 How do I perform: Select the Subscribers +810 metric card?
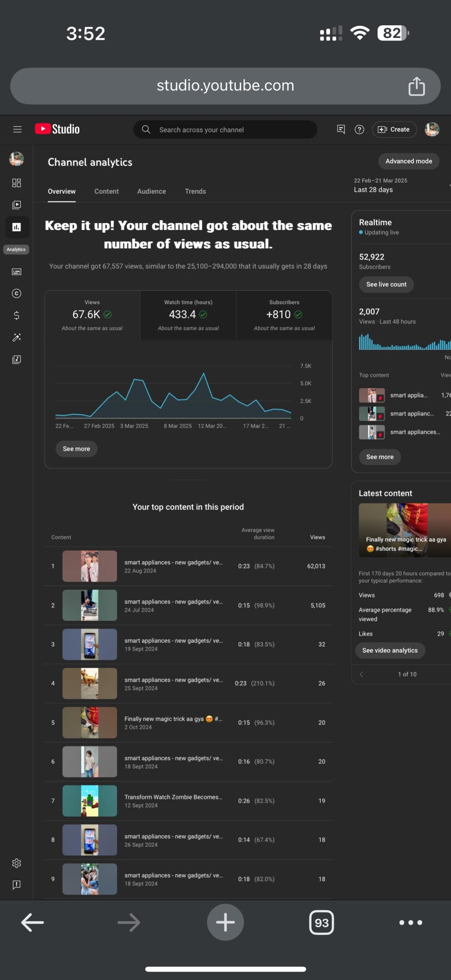pos(284,315)
